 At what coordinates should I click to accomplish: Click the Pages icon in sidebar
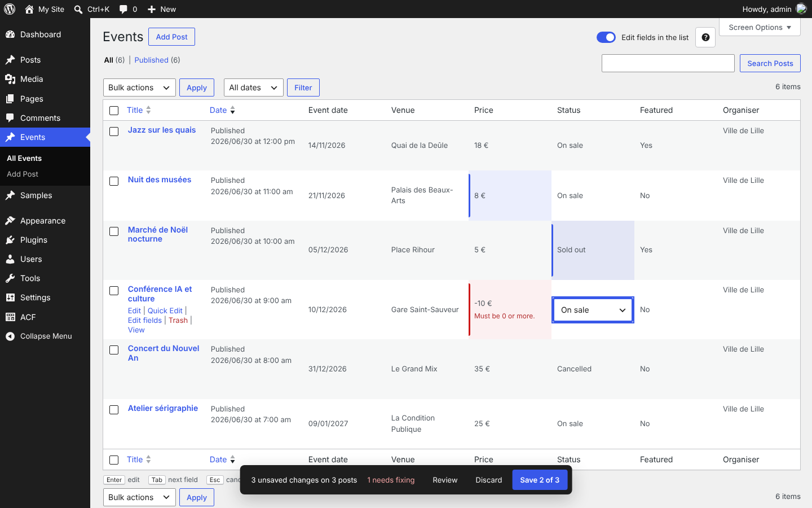coord(10,99)
